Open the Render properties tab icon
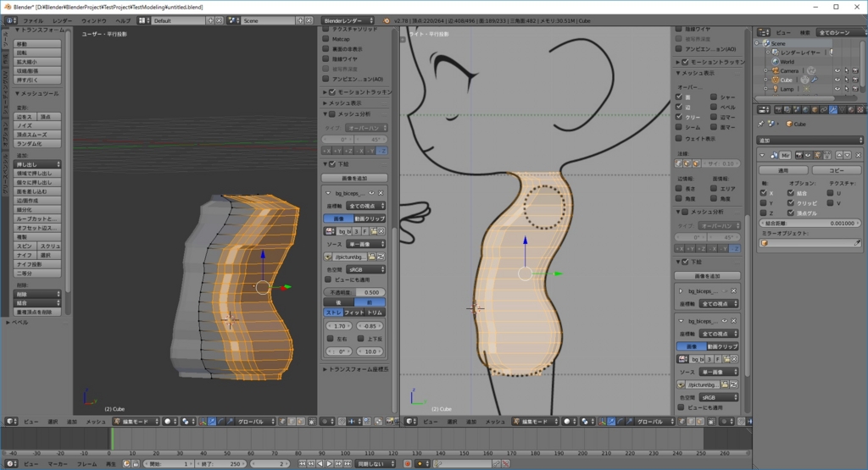This screenshot has height=470, width=868. click(x=778, y=109)
